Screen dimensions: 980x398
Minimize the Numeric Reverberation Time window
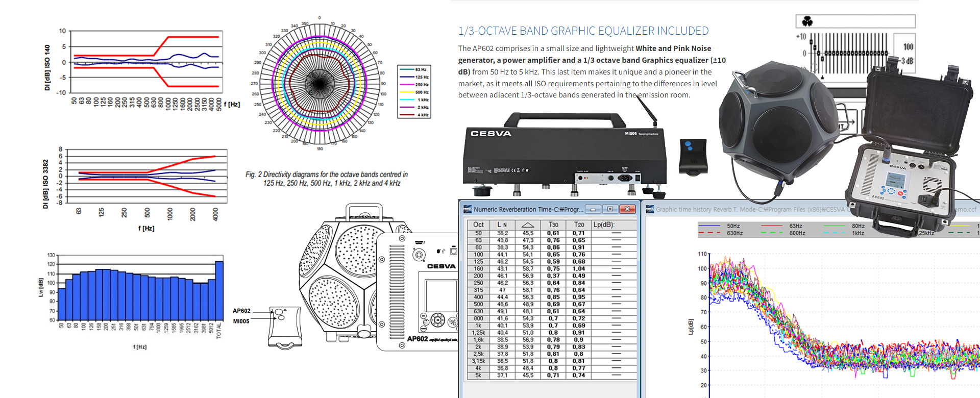593,209
